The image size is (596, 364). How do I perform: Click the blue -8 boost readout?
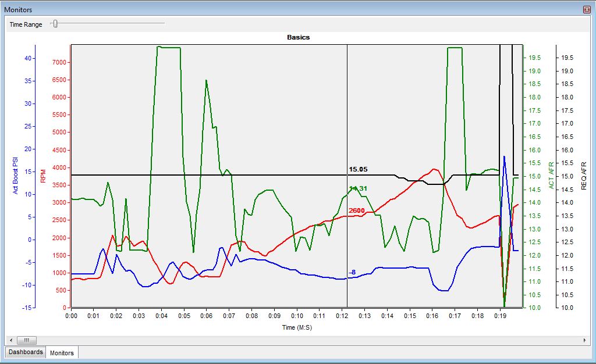tap(352, 272)
